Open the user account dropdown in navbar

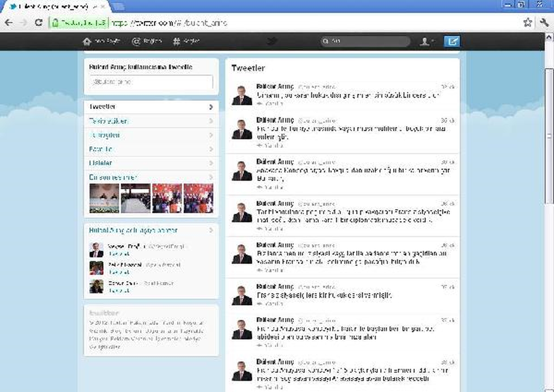427,42
